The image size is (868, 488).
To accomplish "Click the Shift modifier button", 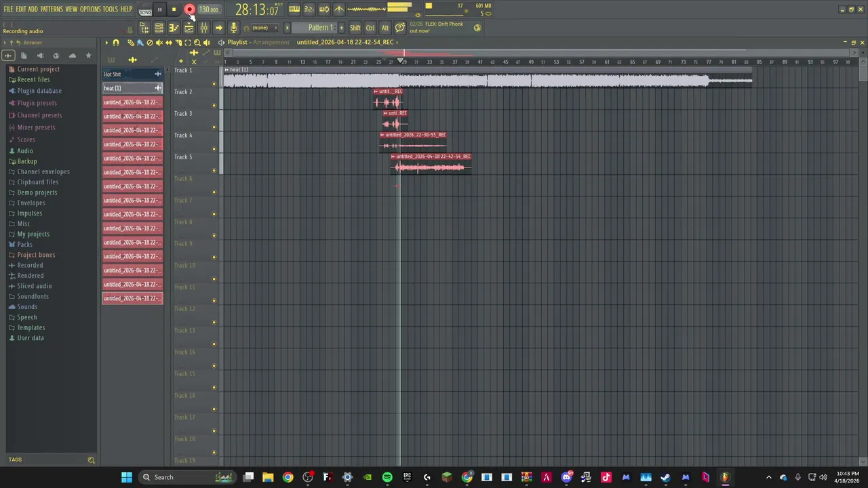I will [x=355, y=28].
